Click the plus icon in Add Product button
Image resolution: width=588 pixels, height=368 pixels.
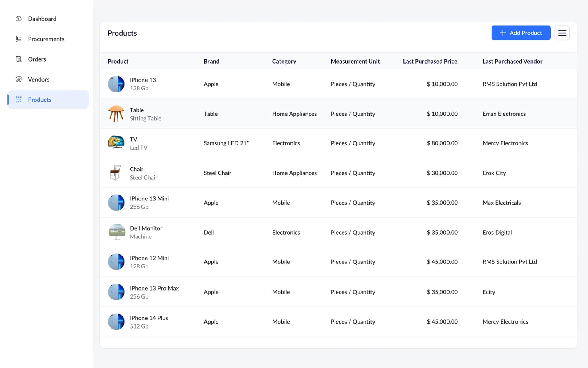tap(503, 33)
